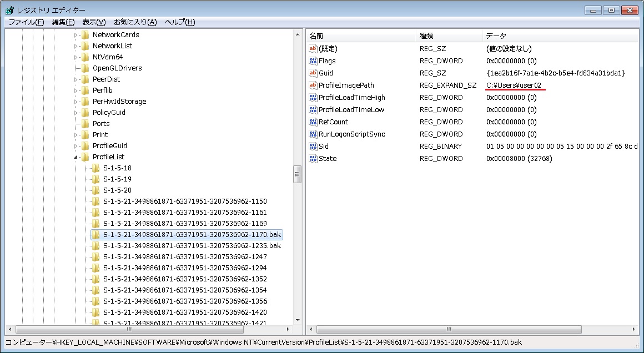Screen dimensions: 644x353
Task: Collapse the ProfileList tree node
Action: coord(76,157)
